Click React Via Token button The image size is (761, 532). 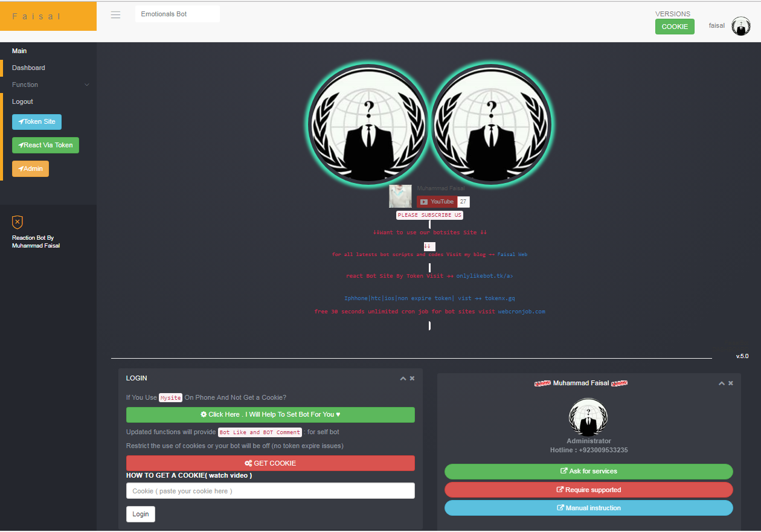[x=45, y=146]
